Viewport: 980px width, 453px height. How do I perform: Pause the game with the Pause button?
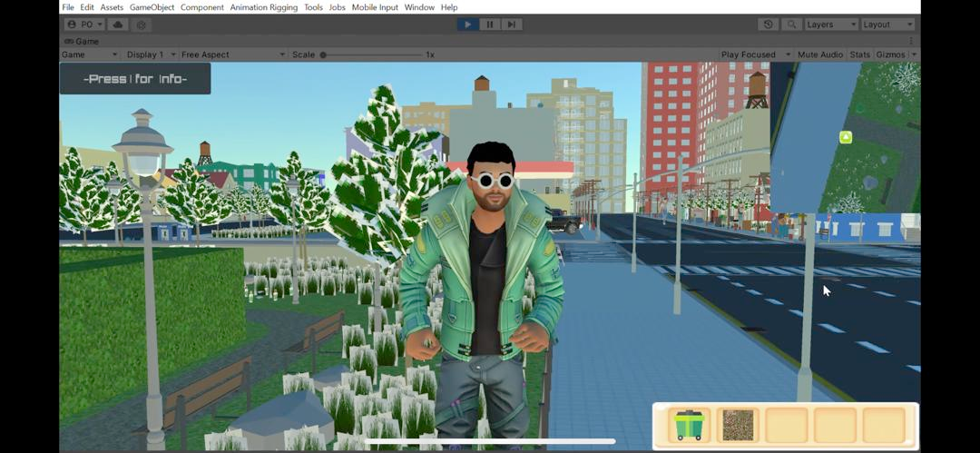489,25
